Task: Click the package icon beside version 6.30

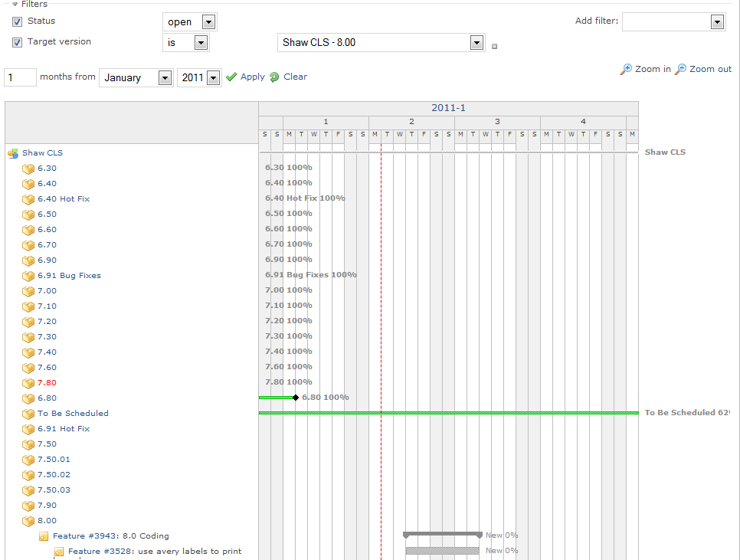Action: pos(28,169)
